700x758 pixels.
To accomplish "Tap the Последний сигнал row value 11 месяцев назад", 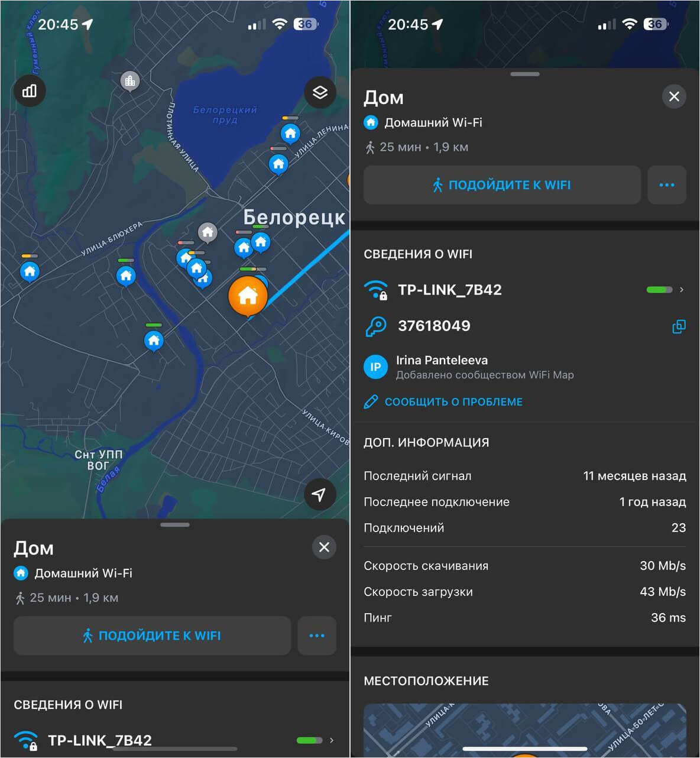I will pyautogui.click(x=634, y=476).
